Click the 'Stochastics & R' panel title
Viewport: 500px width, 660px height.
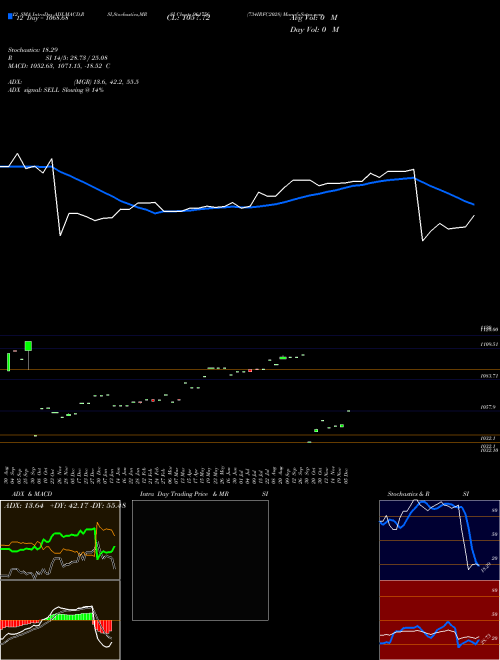[x=408, y=494]
